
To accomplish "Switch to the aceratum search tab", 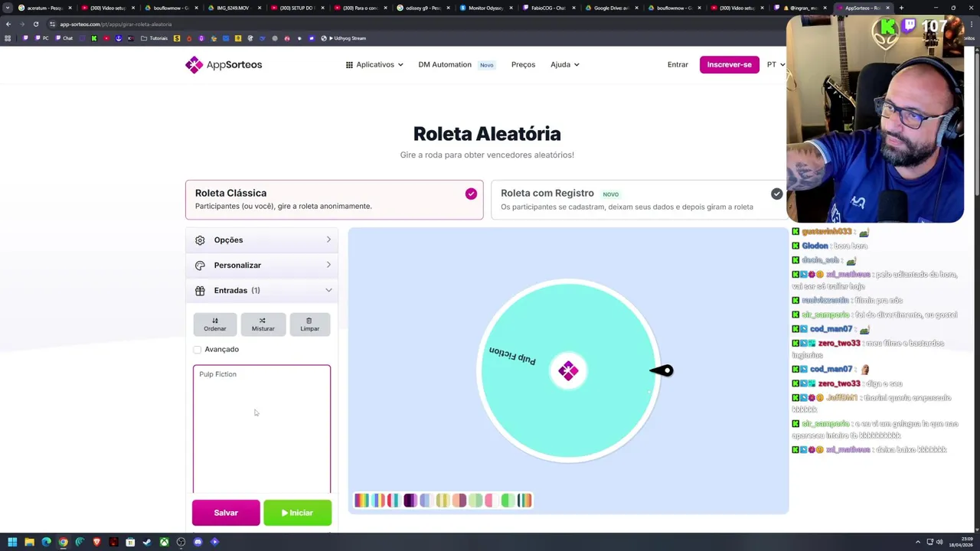I will 44,8.
